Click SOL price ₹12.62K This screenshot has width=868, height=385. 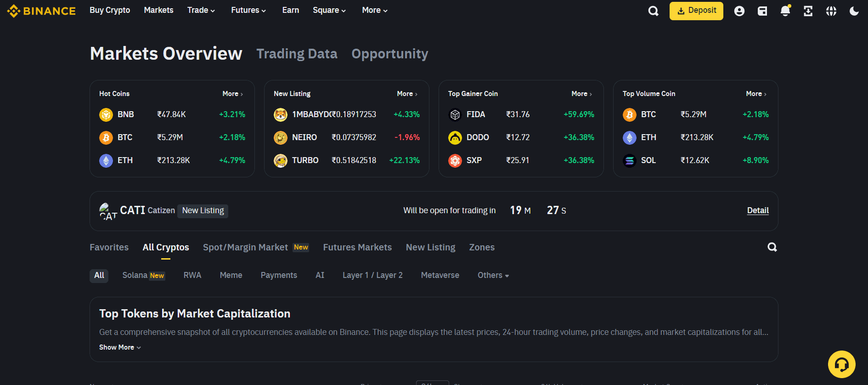tap(695, 160)
